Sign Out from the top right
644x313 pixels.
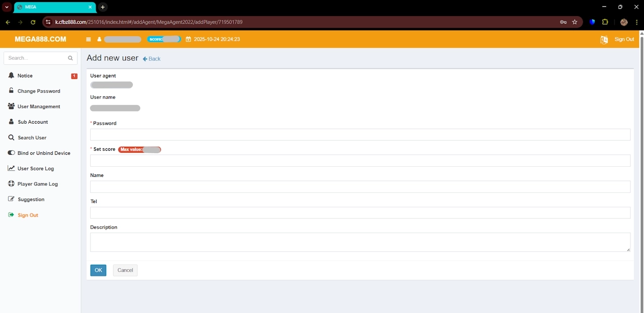(x=624, y=39)
